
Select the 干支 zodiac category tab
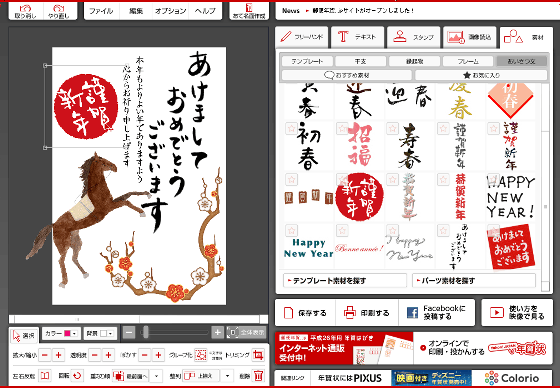click(x=360, y=61)
